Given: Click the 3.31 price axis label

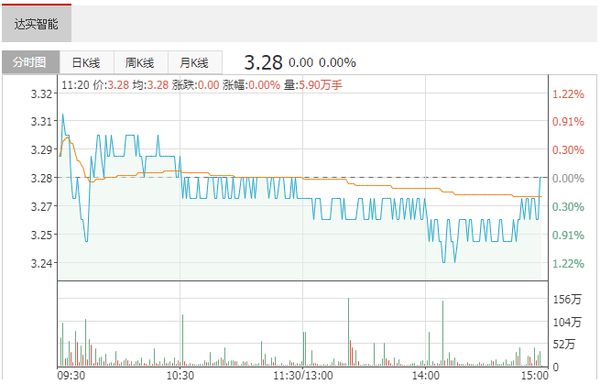Looking at the screenshot, I should tap(41, 122).
